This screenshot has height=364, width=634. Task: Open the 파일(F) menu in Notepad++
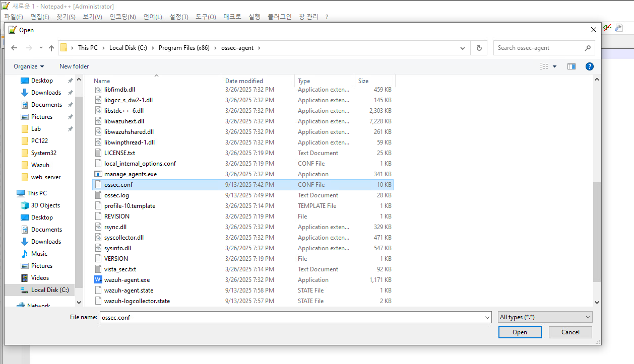pyautogui.click(x=14, y=17)
